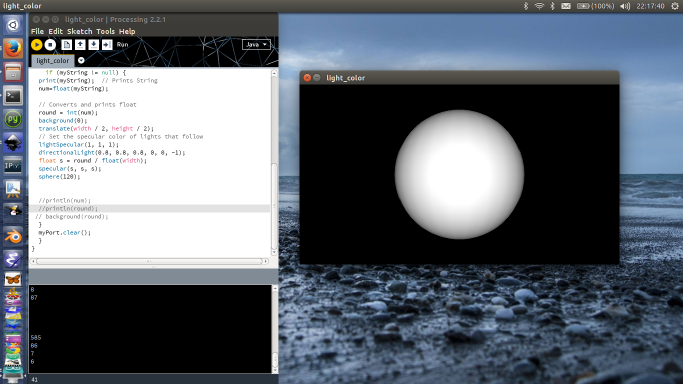Open the penguin application in the launcher
Viewport: 683px width, 384px height.
point(13,213)
